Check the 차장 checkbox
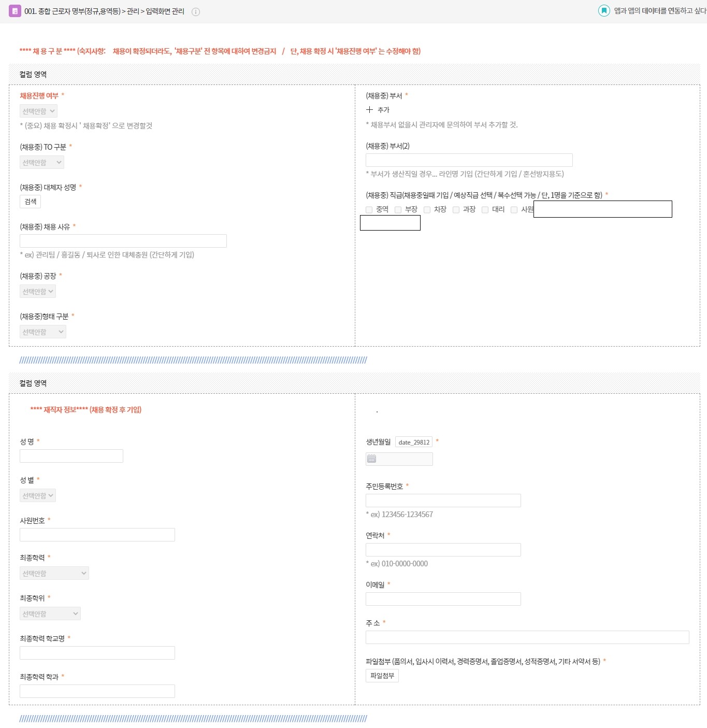The height and width of the screenshot is (728, 707). 427,210
